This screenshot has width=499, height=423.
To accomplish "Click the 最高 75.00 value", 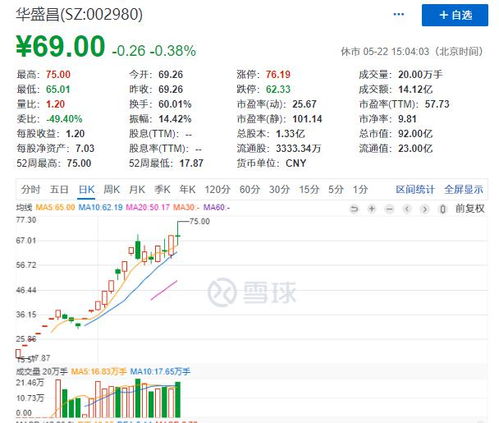I will [x=58, y=74].
